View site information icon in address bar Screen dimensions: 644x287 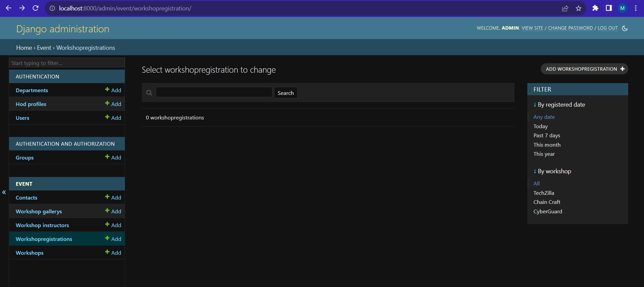point(52,8)
